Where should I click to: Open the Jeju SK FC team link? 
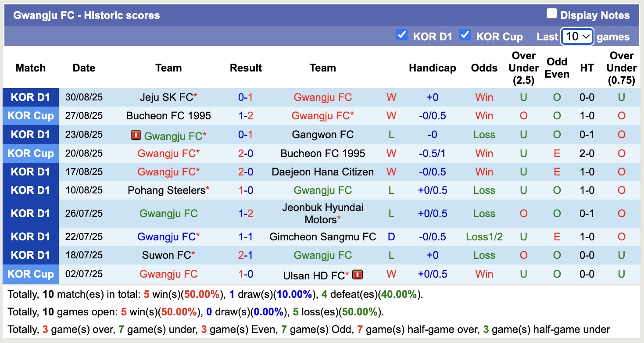click(x=166, y=97)
